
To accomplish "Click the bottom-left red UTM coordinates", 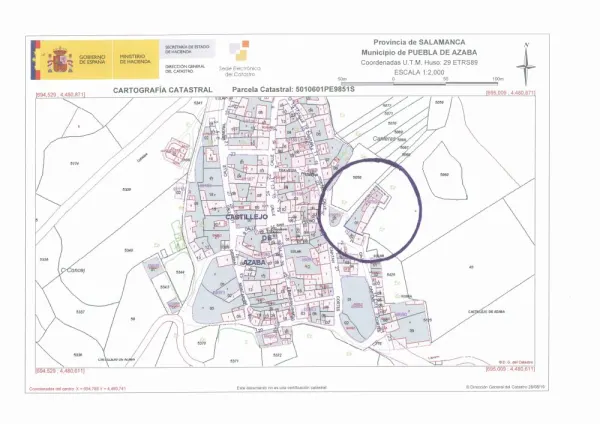I will point(60,371).
